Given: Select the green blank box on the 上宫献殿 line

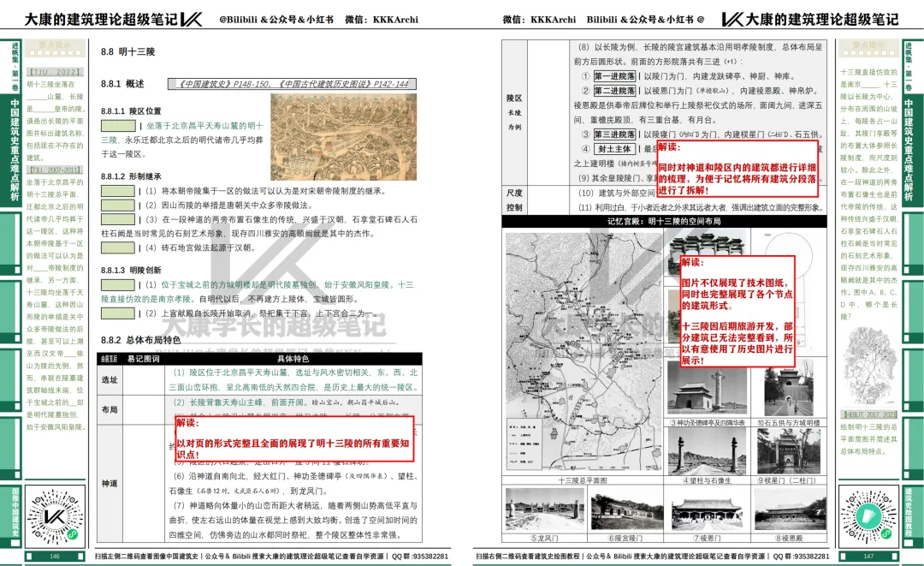Looking at the screenshot, I should (x=118, y=313).
